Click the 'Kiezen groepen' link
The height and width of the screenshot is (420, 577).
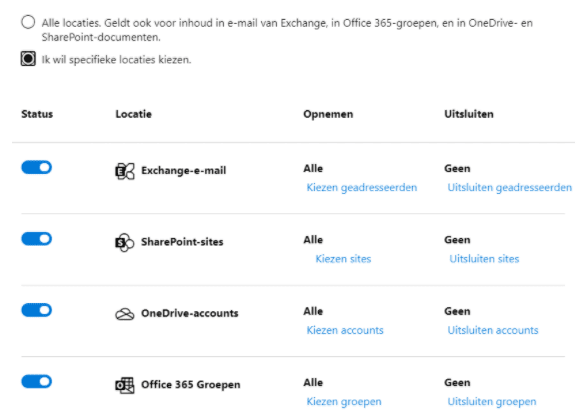pos(344,402)
